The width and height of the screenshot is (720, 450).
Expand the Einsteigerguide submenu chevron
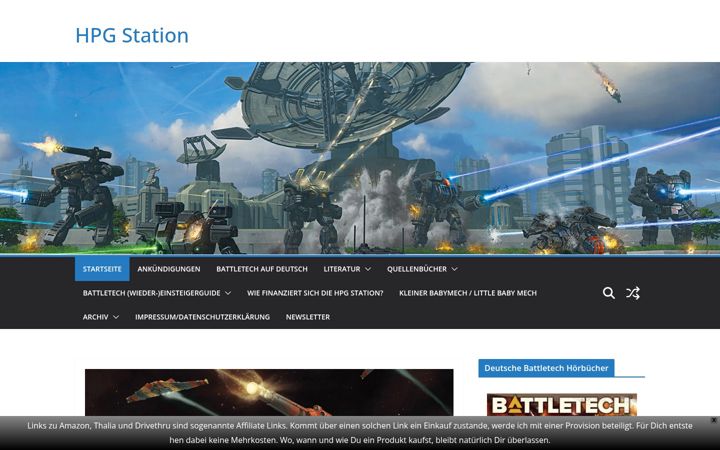pyautogui.click(x=228, y=293)
